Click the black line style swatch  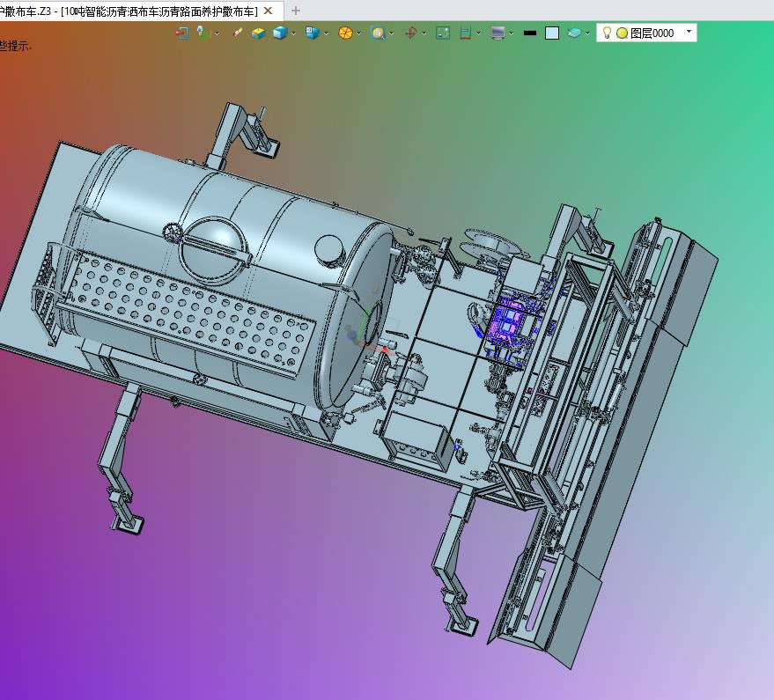[x=529, y=33]
